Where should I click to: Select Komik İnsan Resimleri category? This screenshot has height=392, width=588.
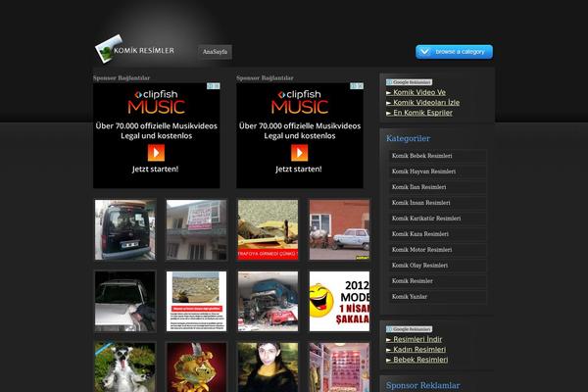pos(437,203)
